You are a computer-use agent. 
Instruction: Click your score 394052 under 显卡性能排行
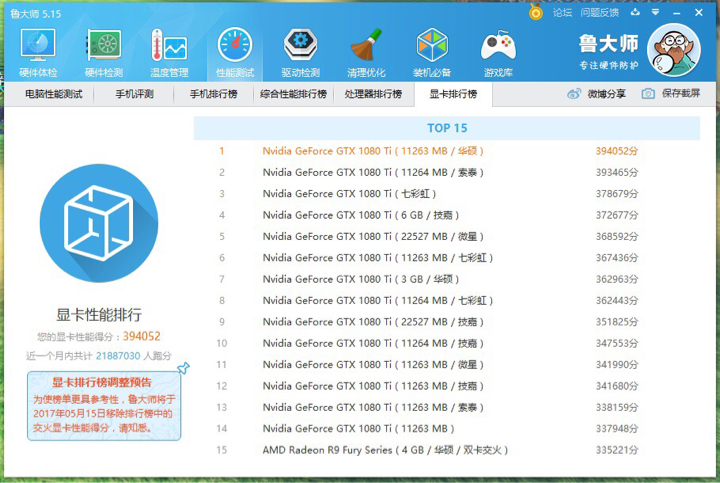[141, 337]
